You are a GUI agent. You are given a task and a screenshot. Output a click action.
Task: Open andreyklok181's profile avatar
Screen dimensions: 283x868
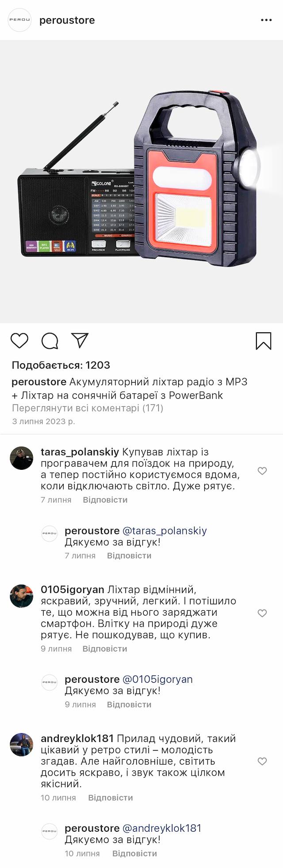point(22,745)
